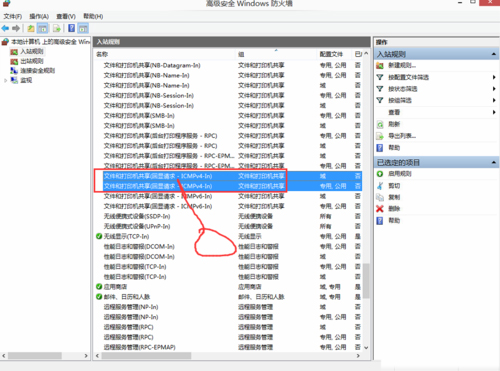
Task: Click the rules list horizontal scrollbar right arrow
Action: point(358,356)
